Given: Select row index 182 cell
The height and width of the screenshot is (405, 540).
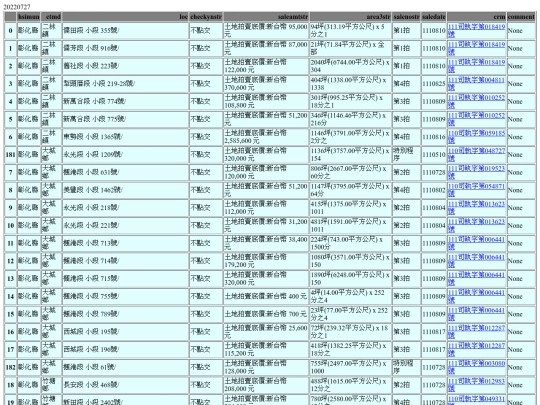Looking at the screenshot, I should [10, 367].
